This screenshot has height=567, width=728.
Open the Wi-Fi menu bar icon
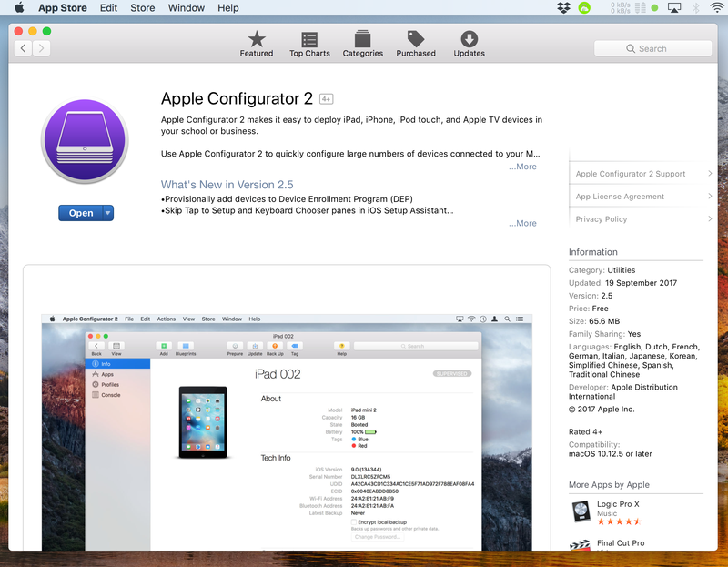(717, 7)
